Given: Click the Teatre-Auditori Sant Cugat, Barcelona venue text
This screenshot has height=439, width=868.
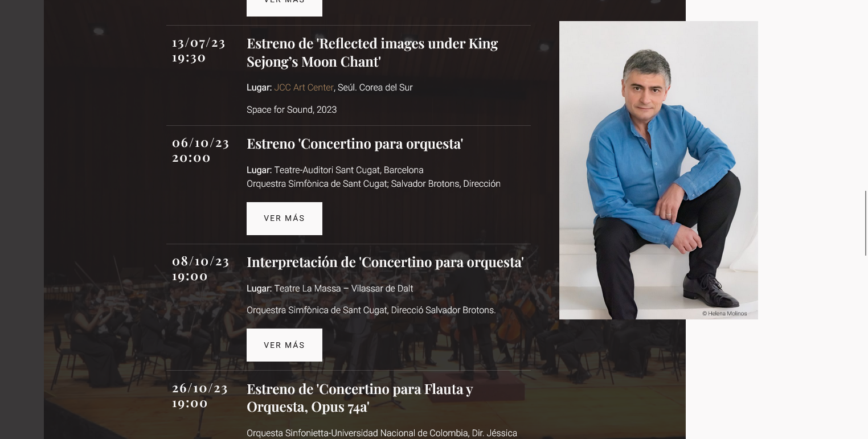Looking at the screenshot, I should [349, 170].
